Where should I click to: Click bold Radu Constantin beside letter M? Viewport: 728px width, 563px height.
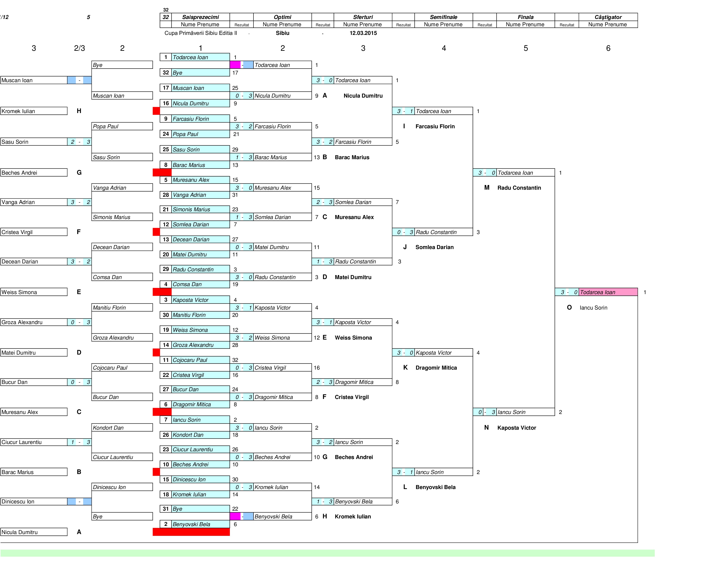tap(519, 188)
